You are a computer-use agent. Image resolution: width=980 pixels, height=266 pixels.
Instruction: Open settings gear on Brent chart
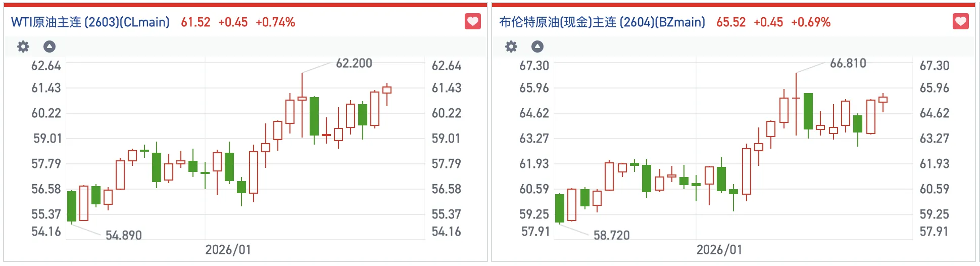(x=511, y=47)
